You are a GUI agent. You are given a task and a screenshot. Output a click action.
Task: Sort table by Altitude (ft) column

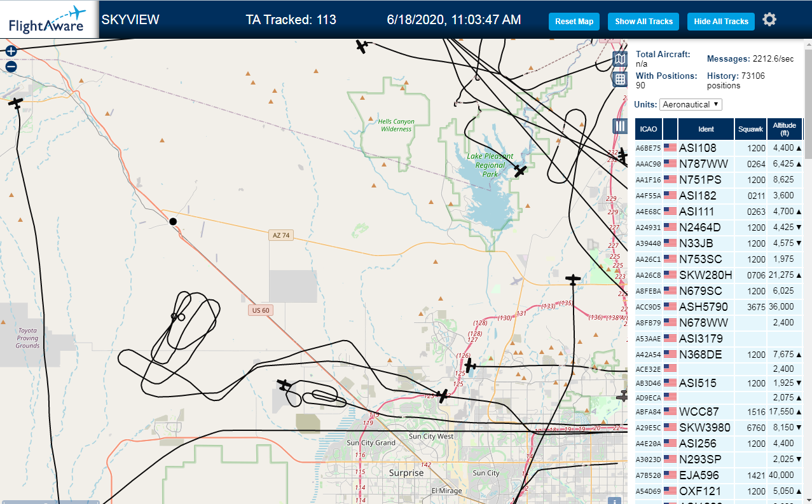tap(785, 129)
